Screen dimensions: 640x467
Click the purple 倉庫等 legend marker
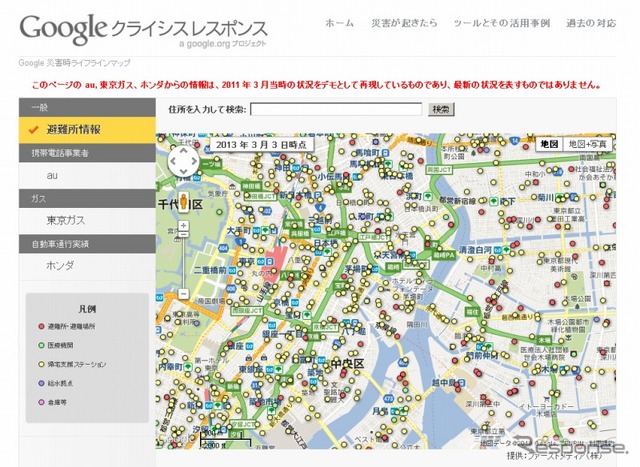(41, 402)
